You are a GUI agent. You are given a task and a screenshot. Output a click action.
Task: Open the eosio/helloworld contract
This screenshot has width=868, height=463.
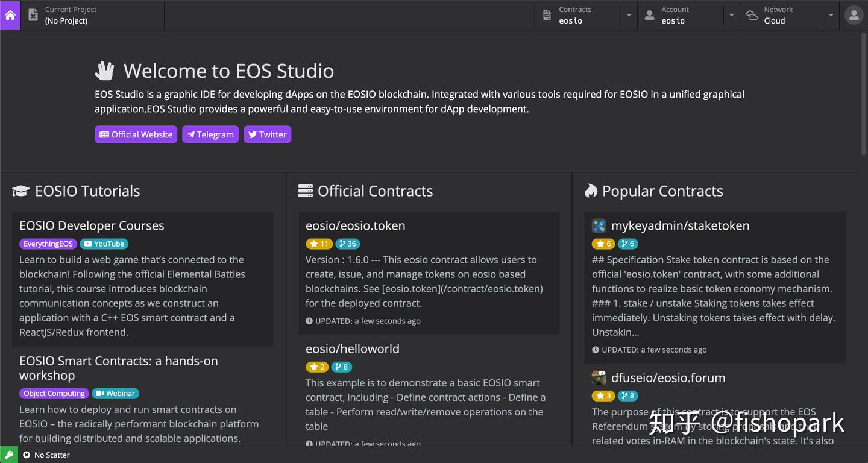pos(352,348)
